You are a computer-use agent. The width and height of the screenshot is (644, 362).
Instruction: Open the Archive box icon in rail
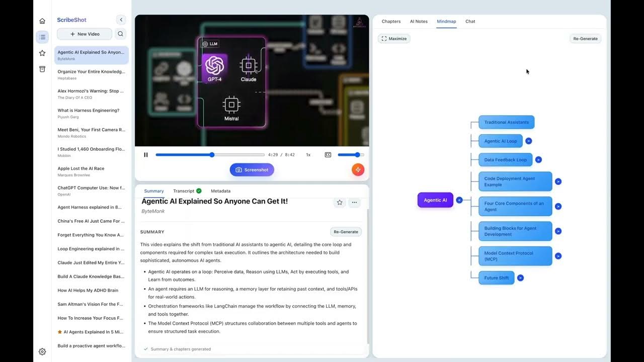pos(42,69)
